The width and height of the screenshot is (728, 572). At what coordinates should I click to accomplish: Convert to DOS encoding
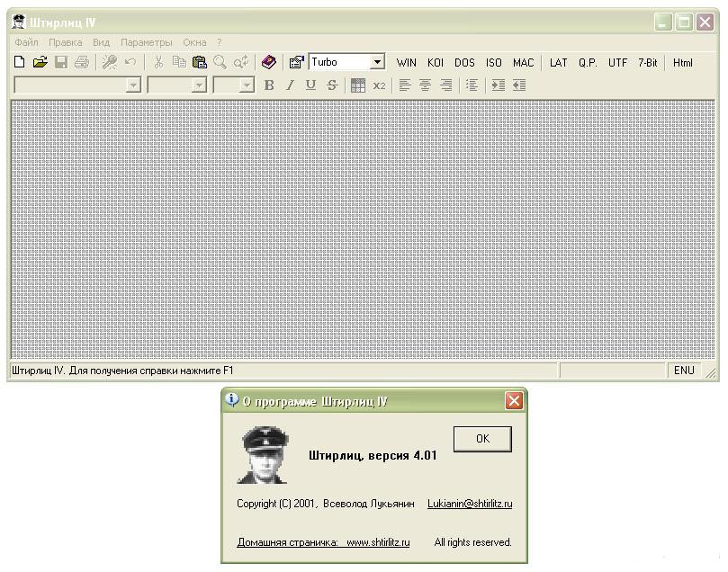pyautogui.click(x=464, y=63)
